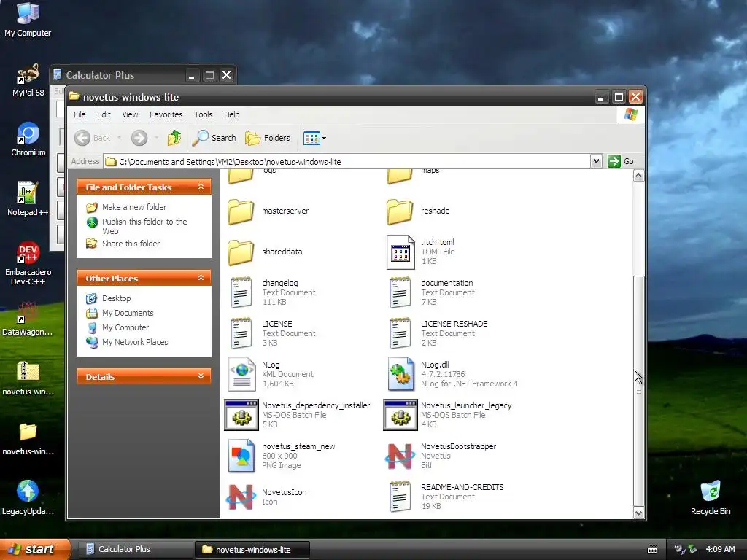Viewport: 747px width, 560px height.
Task: Expand the Details panel
Action: click(x=201, y=377)
